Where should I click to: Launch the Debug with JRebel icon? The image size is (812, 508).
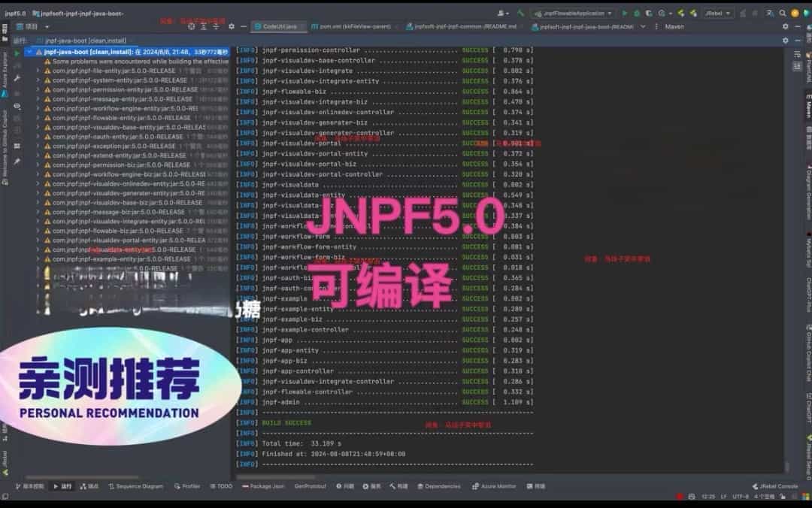click(693, 13)
